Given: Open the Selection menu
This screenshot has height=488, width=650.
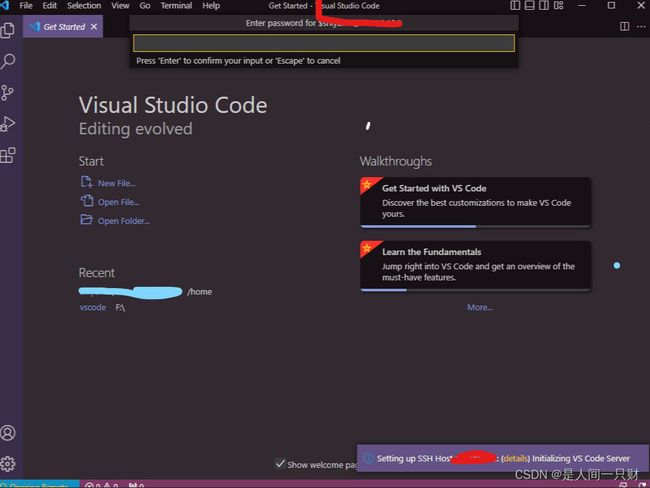Looking at the screenshot, I should pyautogui.click(x=84, y=5).
